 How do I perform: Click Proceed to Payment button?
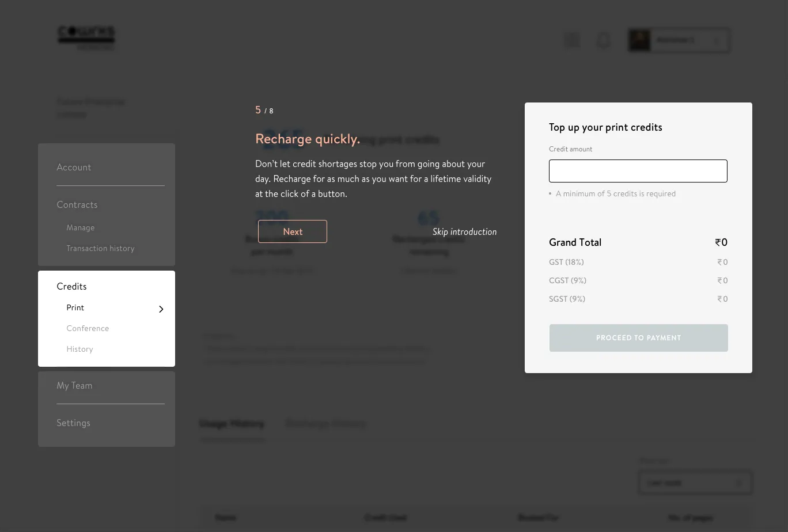[639, 338]
